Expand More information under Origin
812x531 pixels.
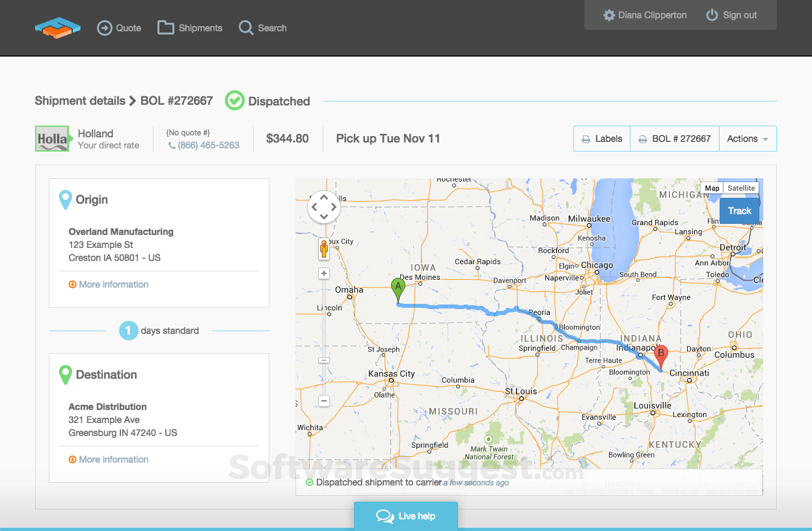(x=113, y=284)
